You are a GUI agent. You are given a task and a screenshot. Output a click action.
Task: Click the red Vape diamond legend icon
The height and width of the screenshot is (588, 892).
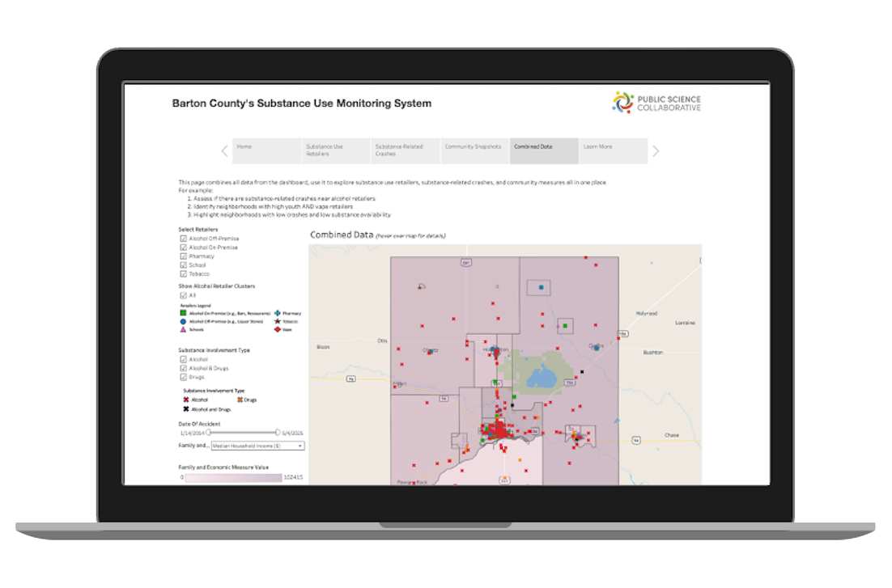click(278, 329)
